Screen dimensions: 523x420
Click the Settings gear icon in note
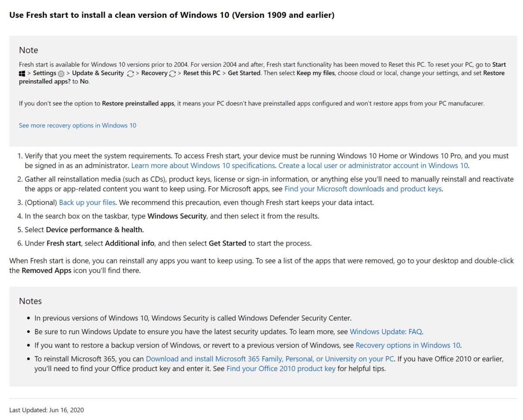click(61, 74)
